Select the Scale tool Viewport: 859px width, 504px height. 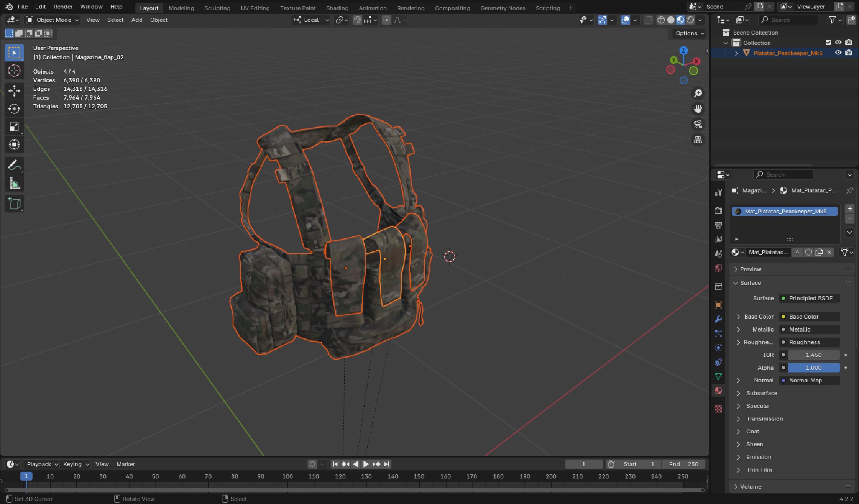point(14,127)
